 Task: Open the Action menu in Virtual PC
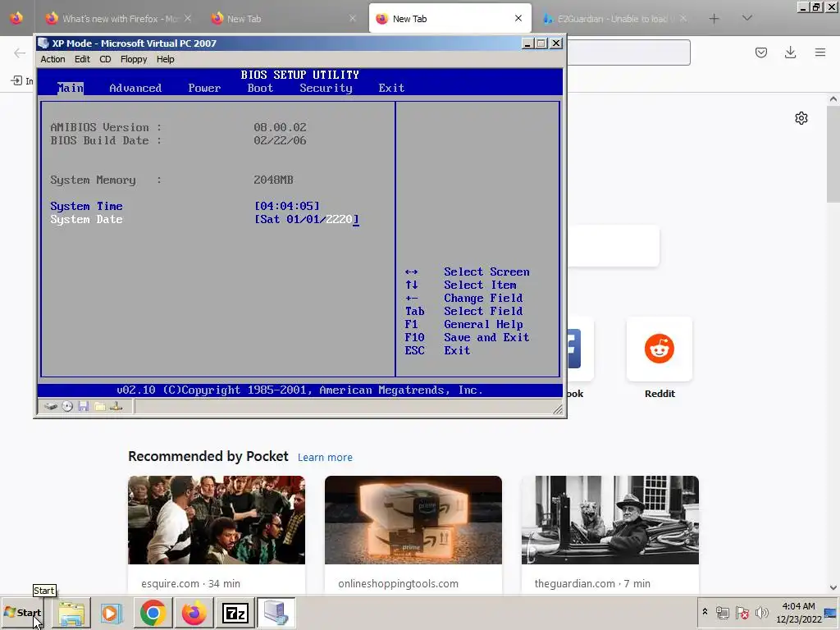tap(52, 59)
